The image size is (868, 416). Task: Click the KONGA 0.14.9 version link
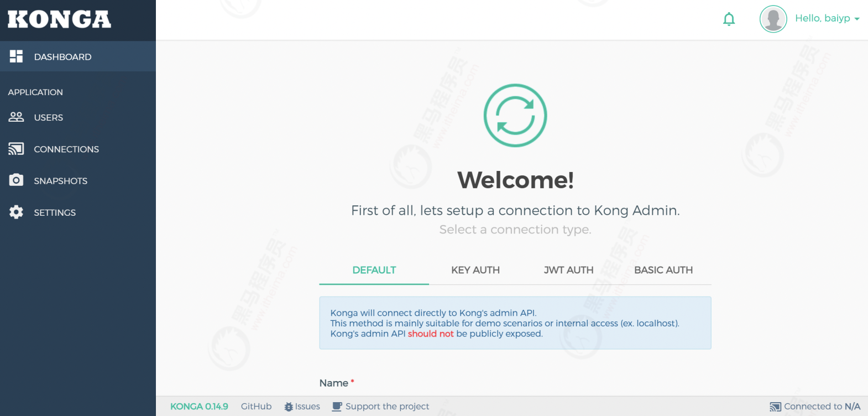tap(199, 407)
